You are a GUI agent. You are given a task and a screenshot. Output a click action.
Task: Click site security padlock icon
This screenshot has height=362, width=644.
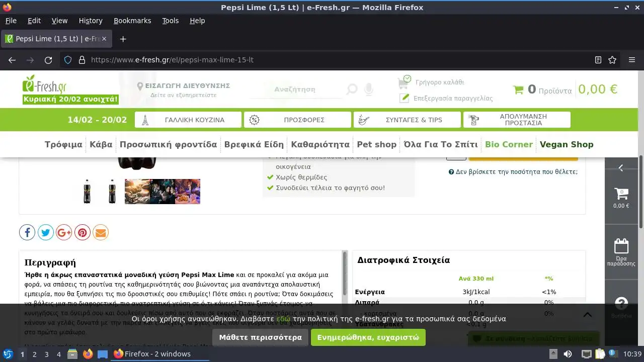pos(82,60)
